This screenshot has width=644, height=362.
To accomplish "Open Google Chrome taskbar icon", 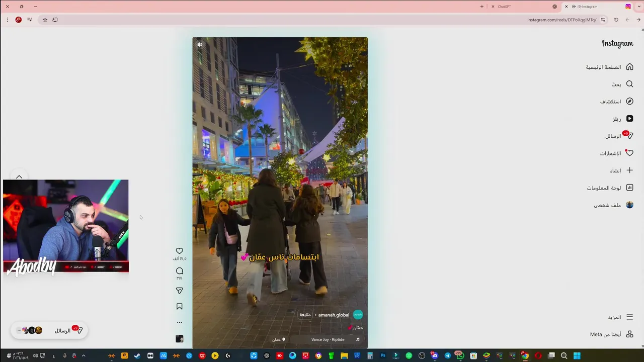I will pyautogui.click(x=525, y=356).
